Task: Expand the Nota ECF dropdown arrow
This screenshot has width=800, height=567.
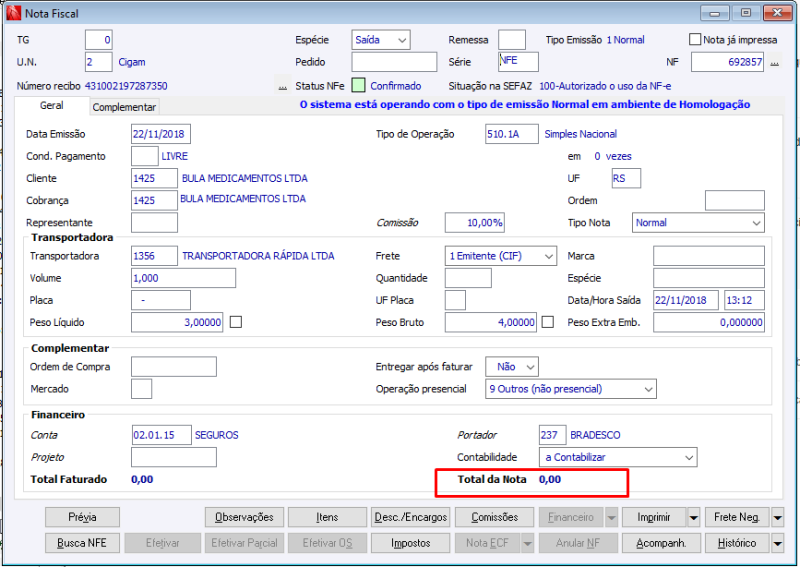Action: (527, 544)
